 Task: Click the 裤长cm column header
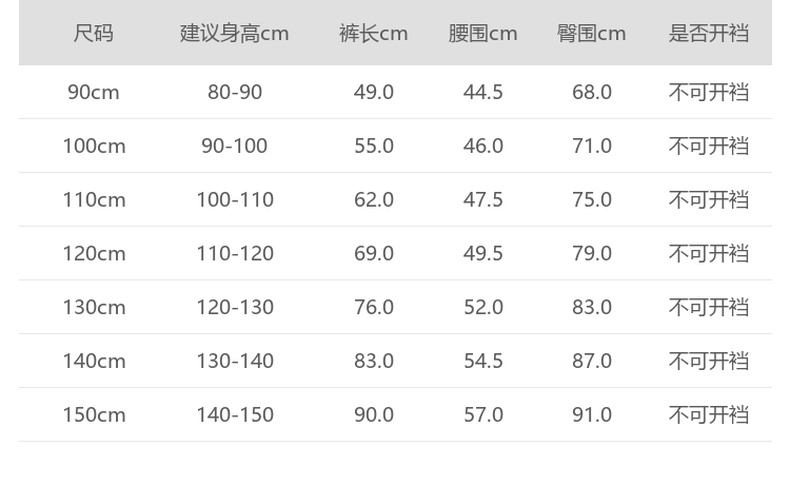click(x=373, y=33)
